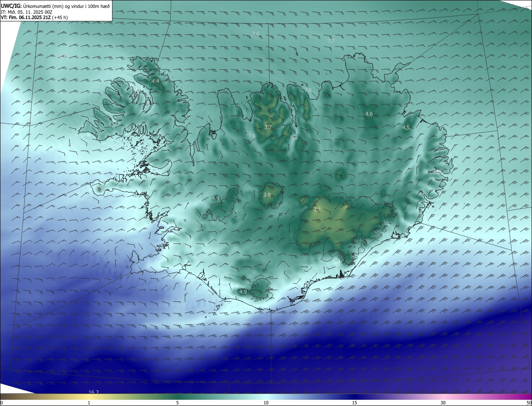
Task: Click the 4.5 value label in the east
Action: click(x=406, y=128)
